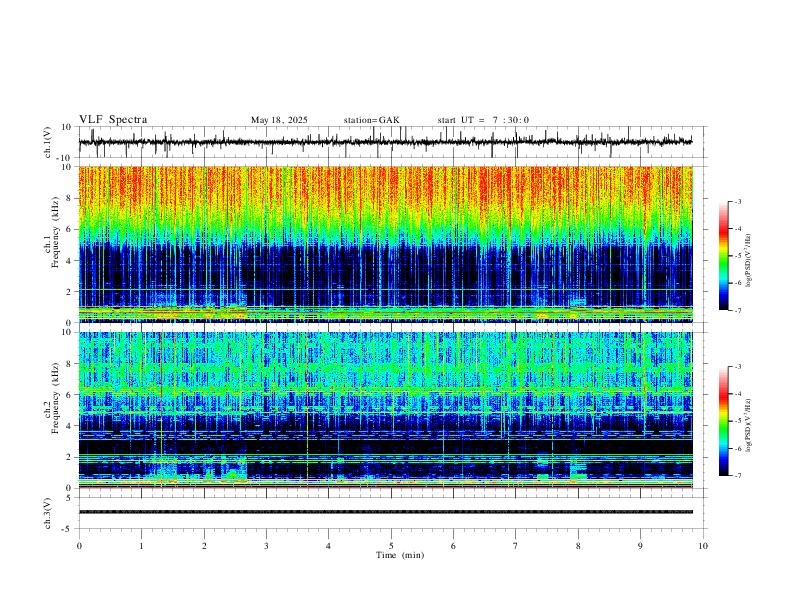Viewport: 792px width, 612px height.
Task: Click time axis tick label "1"
Action: (x=141, y=546)
